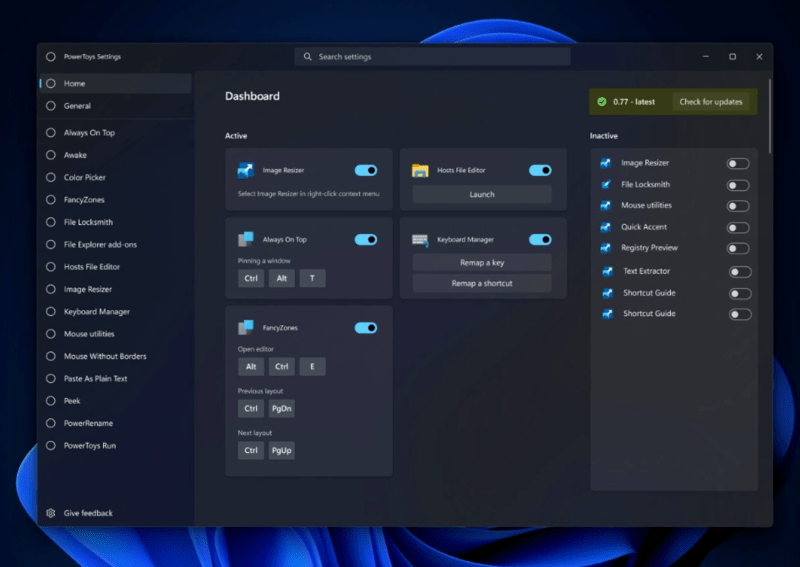Disable the active Image Resizer toggle
This screenshot has width=800, height=567.
366,170
